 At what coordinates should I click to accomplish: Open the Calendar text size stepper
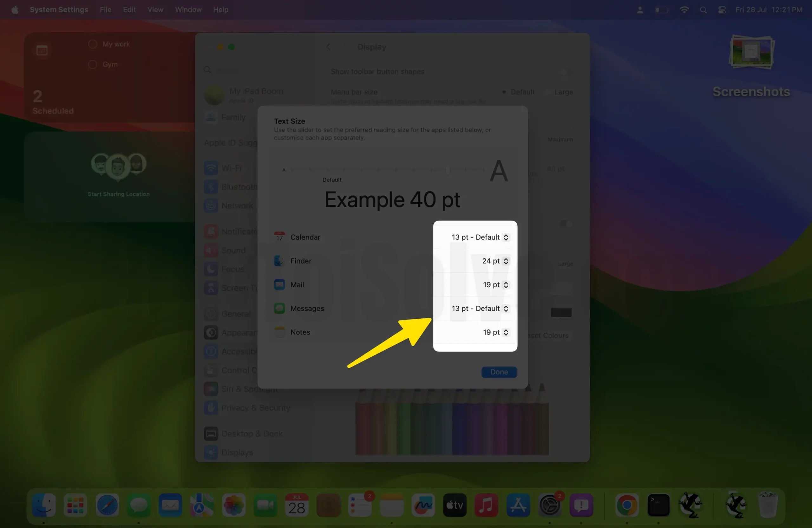tap(506, 237)
